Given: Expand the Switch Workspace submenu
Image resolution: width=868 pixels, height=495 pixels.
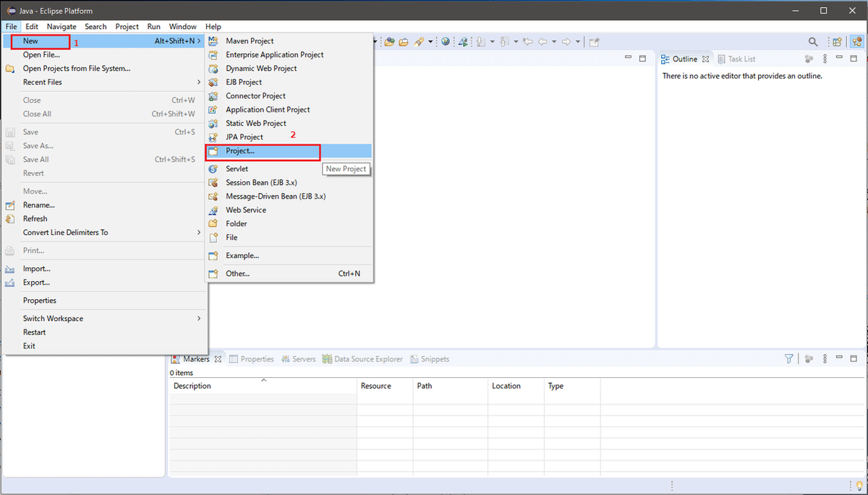Looking at the screenshot, I should point(199,318).
